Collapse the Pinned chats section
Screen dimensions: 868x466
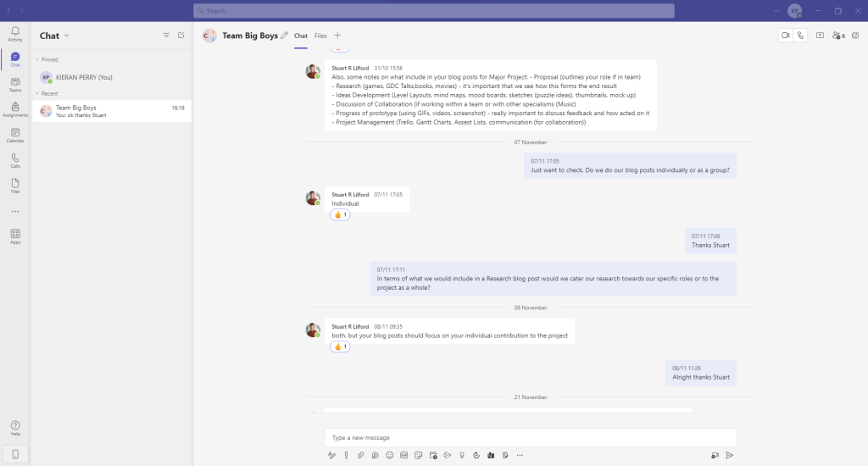[36, 60]
